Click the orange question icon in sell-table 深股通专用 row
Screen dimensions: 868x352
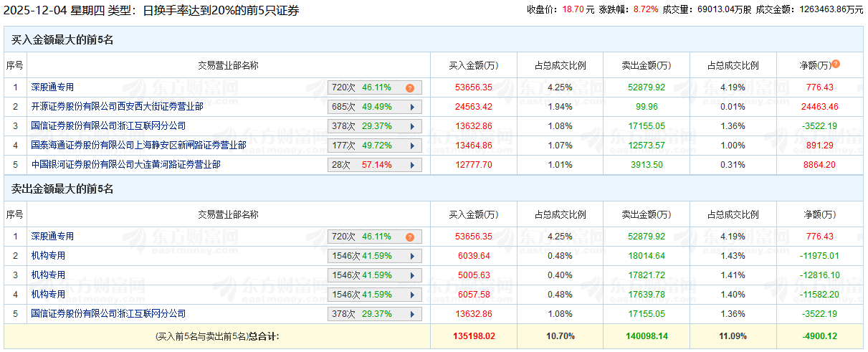coord(410,237)
